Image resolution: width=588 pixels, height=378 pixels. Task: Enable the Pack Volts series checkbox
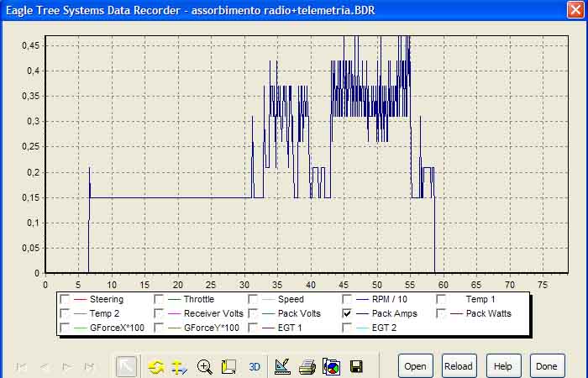[254, 313]
